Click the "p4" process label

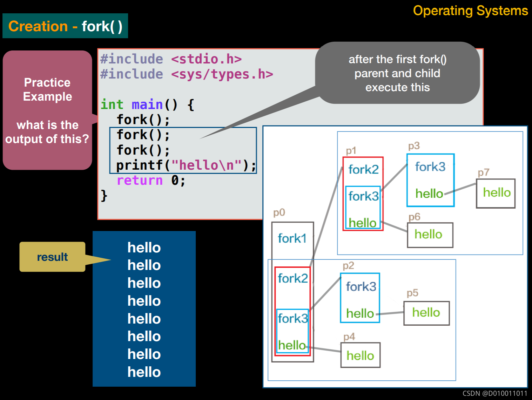point(349,337)
